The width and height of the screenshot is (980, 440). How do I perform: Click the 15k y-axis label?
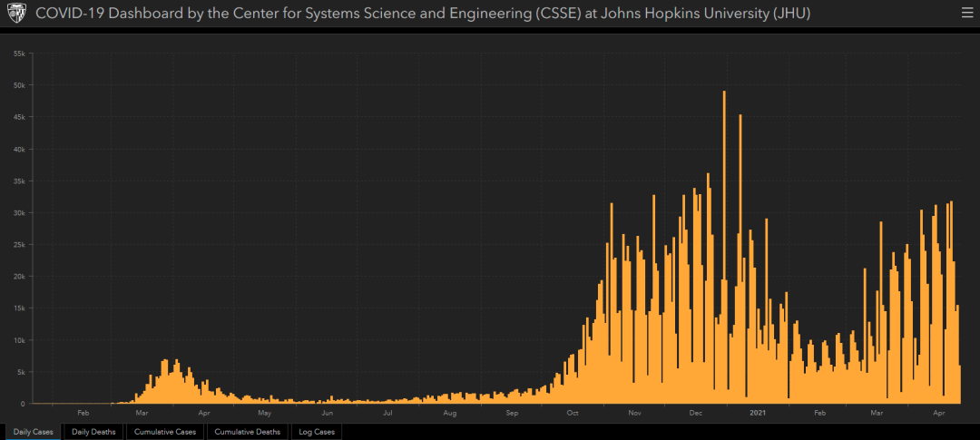tap(19, 308)
